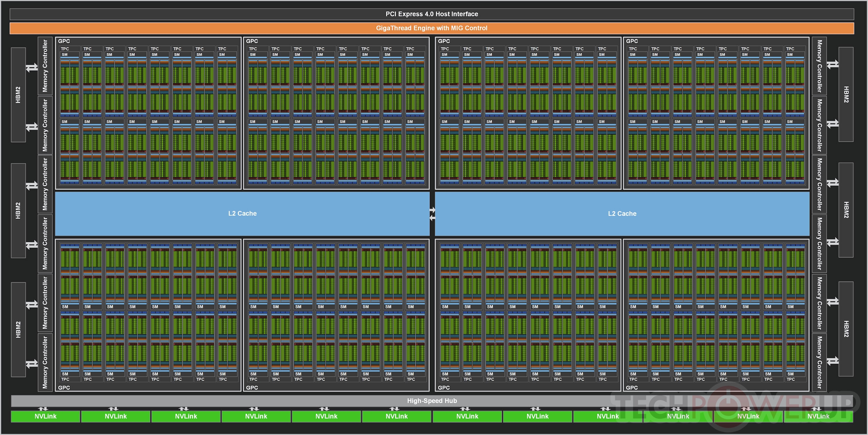Click the rightmost NVLink block

point(818,417)
